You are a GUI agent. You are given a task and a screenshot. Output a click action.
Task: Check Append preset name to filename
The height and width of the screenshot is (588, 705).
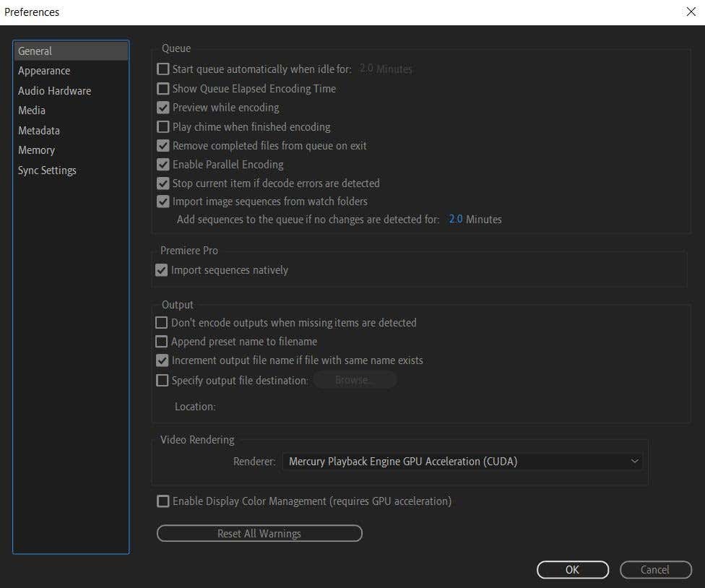[162, 342]
